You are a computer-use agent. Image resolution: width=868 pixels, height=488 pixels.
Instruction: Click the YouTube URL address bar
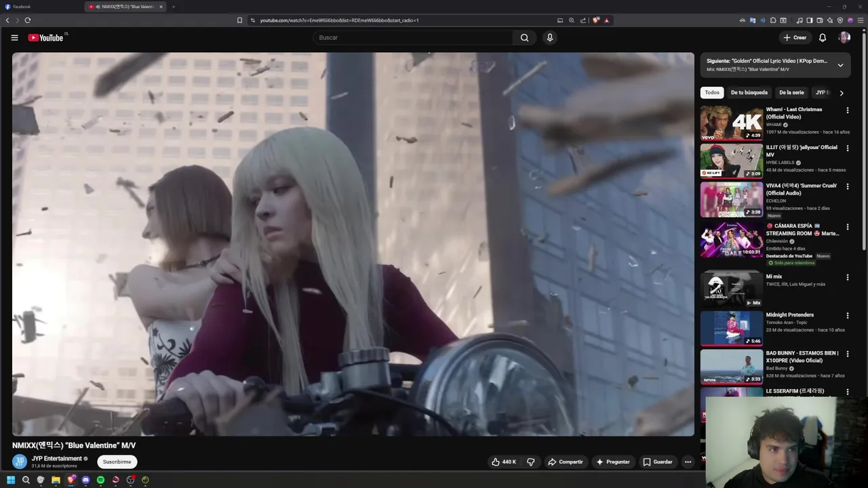coord(339,20)
